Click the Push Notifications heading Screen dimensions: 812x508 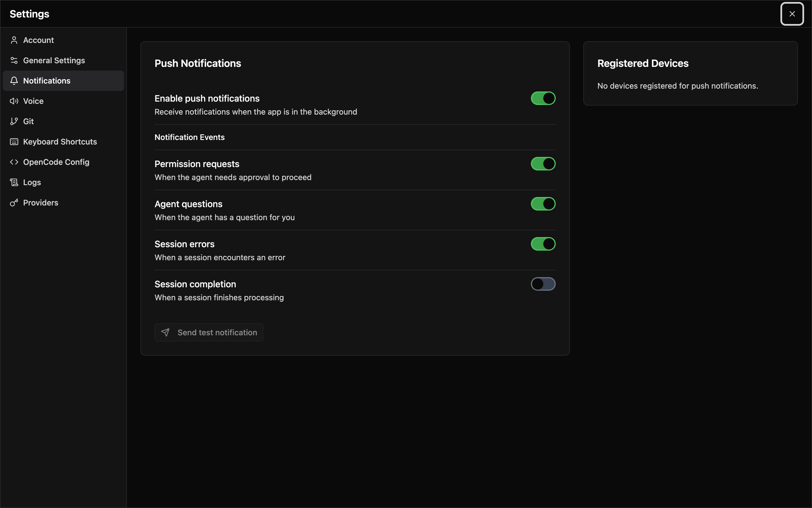198,63
